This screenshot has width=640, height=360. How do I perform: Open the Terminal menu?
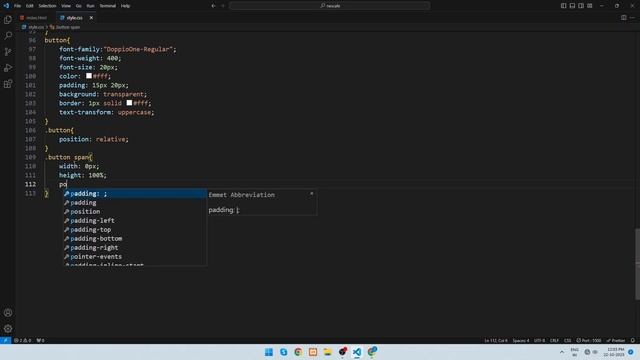(107, 6)
